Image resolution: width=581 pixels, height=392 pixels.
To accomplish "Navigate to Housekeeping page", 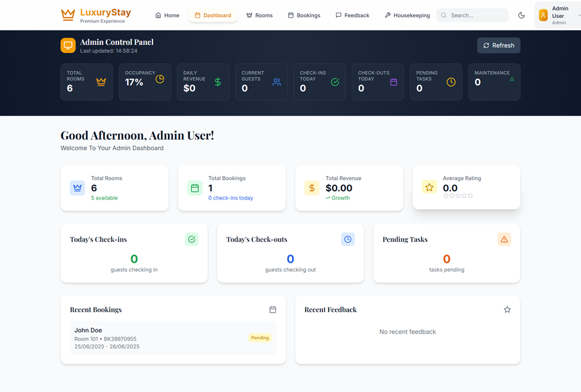I will (407, 15).
